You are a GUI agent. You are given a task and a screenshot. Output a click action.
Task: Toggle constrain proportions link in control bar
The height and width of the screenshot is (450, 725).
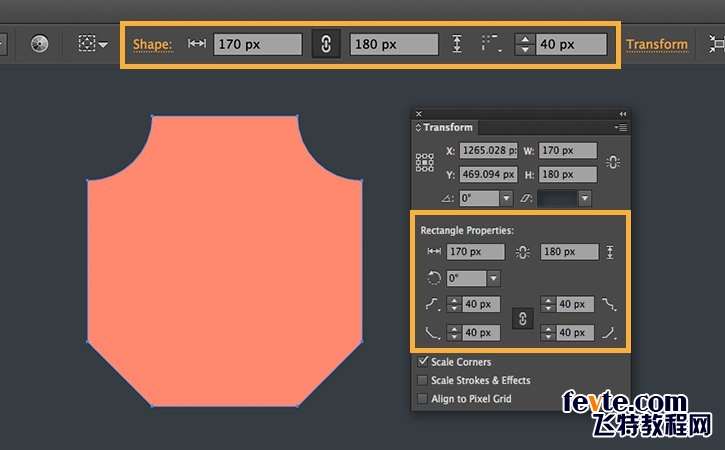point(326,44)
